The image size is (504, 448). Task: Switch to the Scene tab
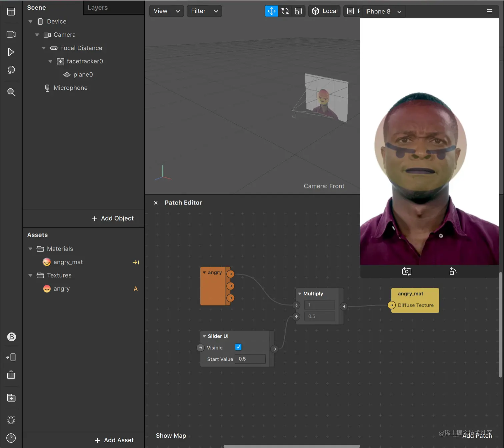(36, 8)
